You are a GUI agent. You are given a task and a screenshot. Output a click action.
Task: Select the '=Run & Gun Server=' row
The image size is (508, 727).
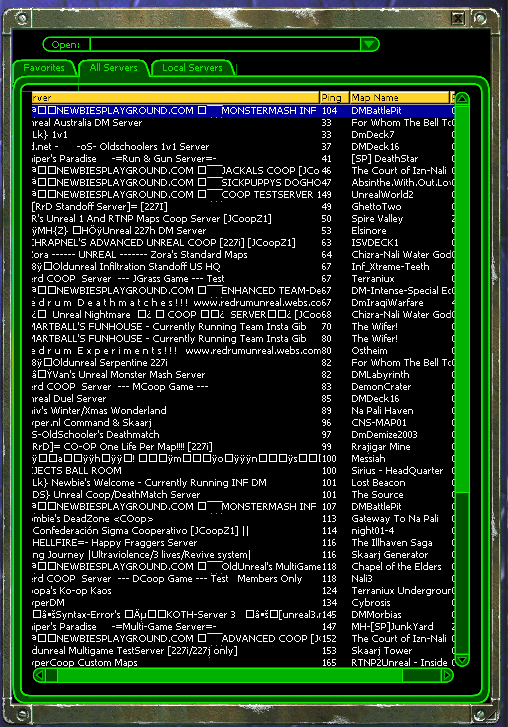pyautogui.click(x=243, y=159)
